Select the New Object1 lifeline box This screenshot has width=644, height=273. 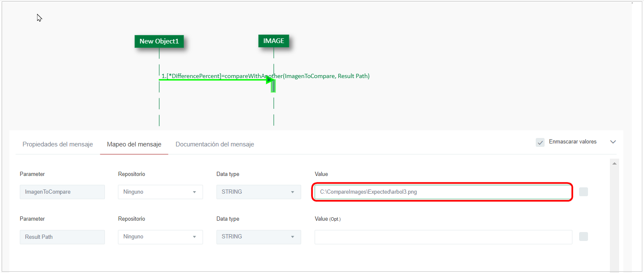159,41
